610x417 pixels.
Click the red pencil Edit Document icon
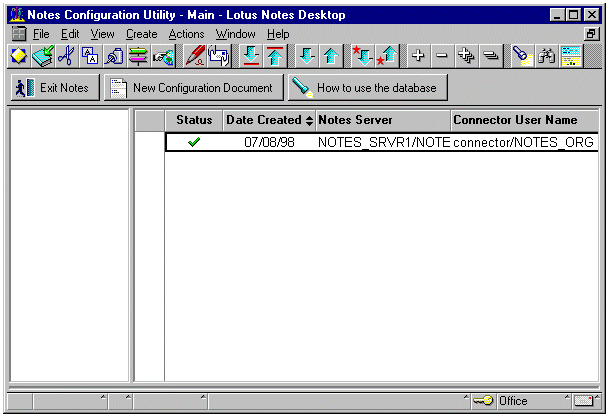(x=194, y=56)
